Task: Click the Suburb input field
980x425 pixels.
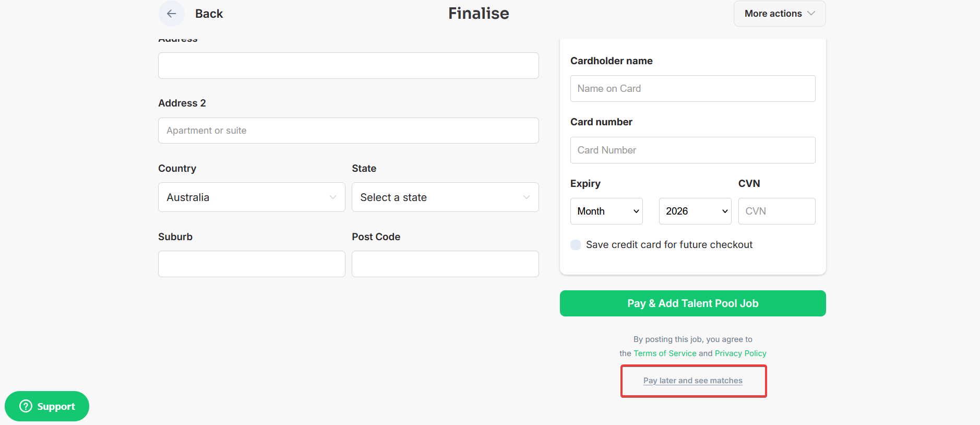Action: pyautogui.click(x=252, y=264)
